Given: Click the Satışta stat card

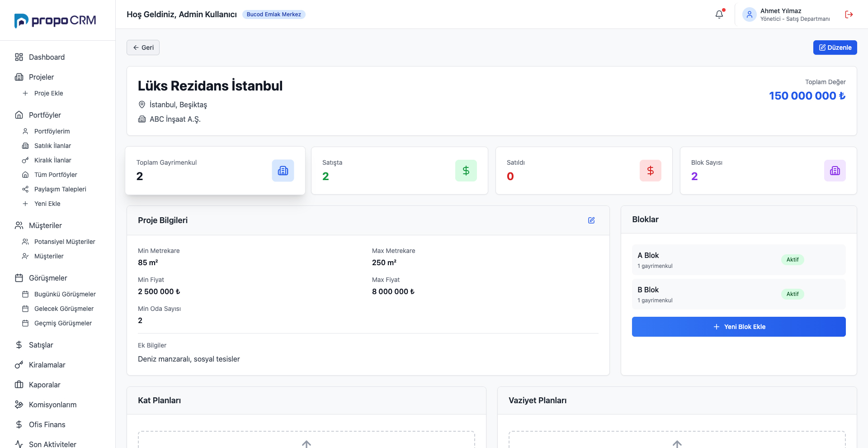Looking at the screenshot, I should [400, 171].
